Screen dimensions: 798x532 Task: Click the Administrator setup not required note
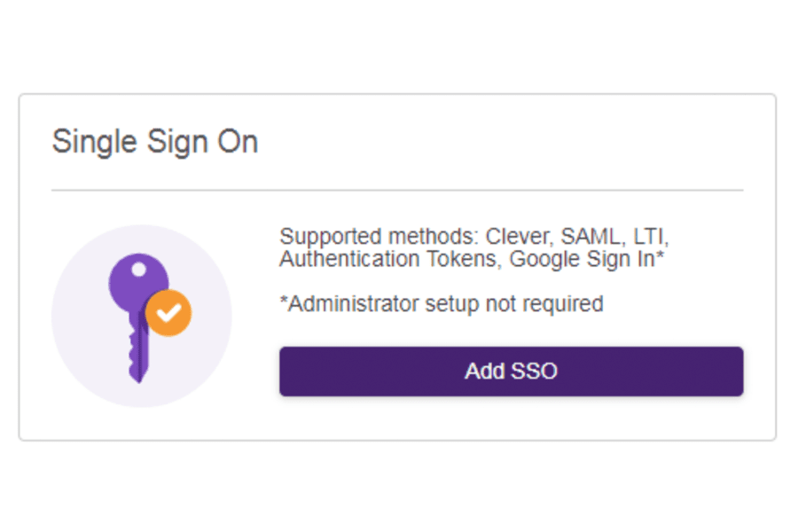tap(442, 304)
